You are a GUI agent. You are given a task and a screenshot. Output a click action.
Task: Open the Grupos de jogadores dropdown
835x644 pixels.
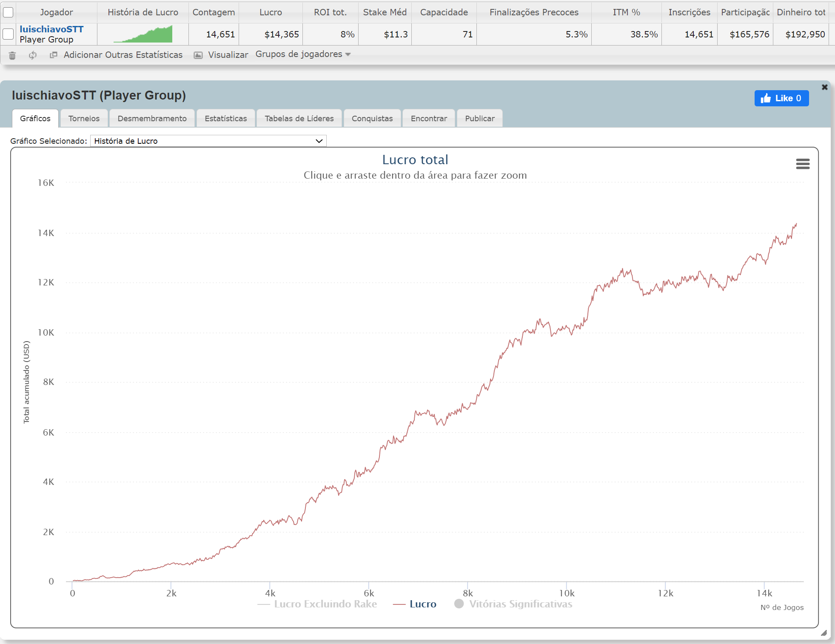[303, 54]
